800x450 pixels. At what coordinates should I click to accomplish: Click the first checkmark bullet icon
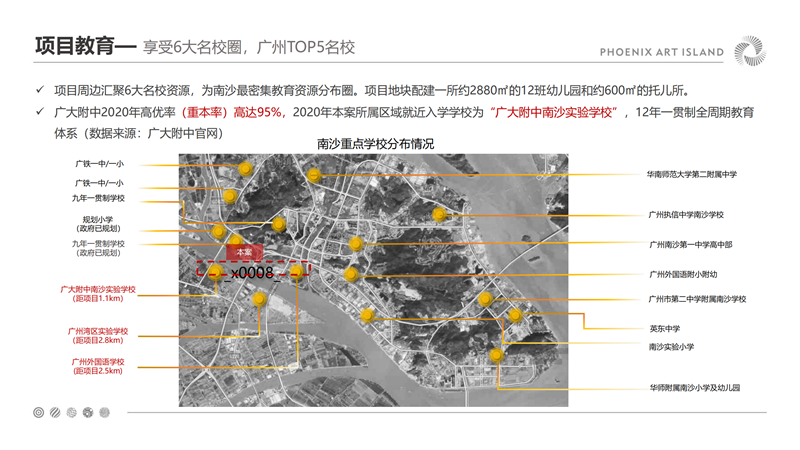tap(39, 90)
